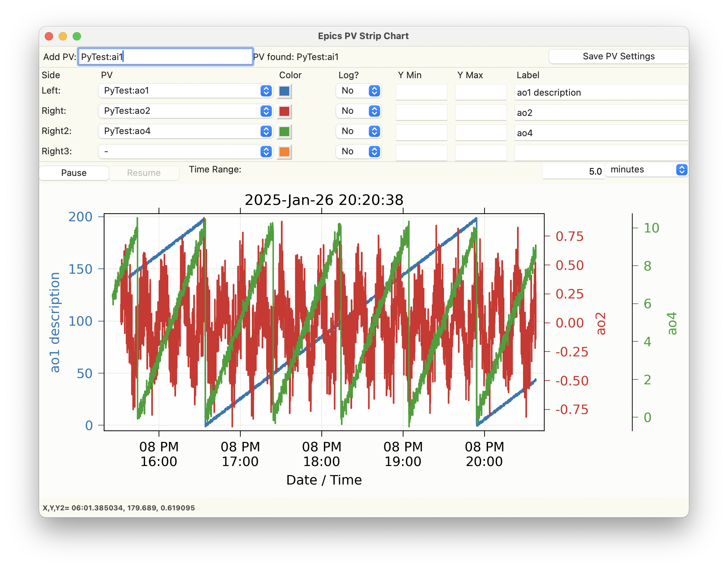728x569 pixels.
Task: Open the Log dropdown for Right2 row
Action: coord(358,131)
